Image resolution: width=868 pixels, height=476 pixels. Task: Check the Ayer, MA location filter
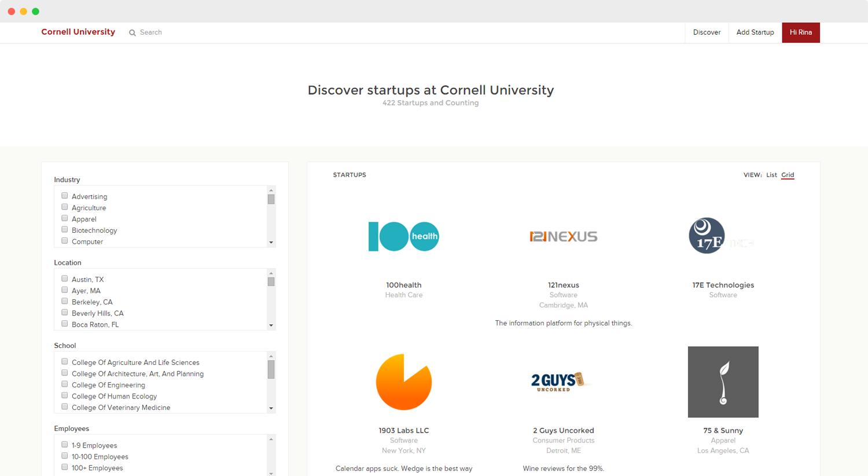(65, 290)
